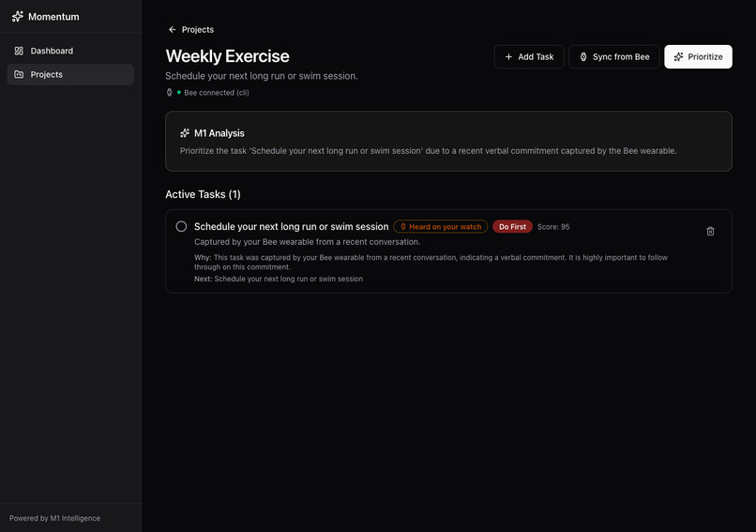Open Dashboard in the sidebar

[70, 51]
